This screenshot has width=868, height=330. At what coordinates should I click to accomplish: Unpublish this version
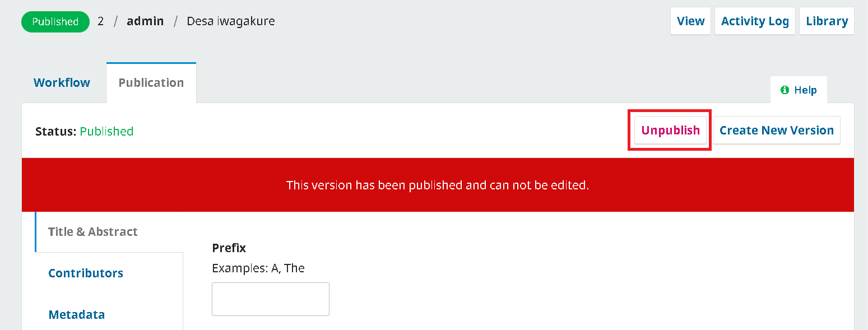pos(670,131)
